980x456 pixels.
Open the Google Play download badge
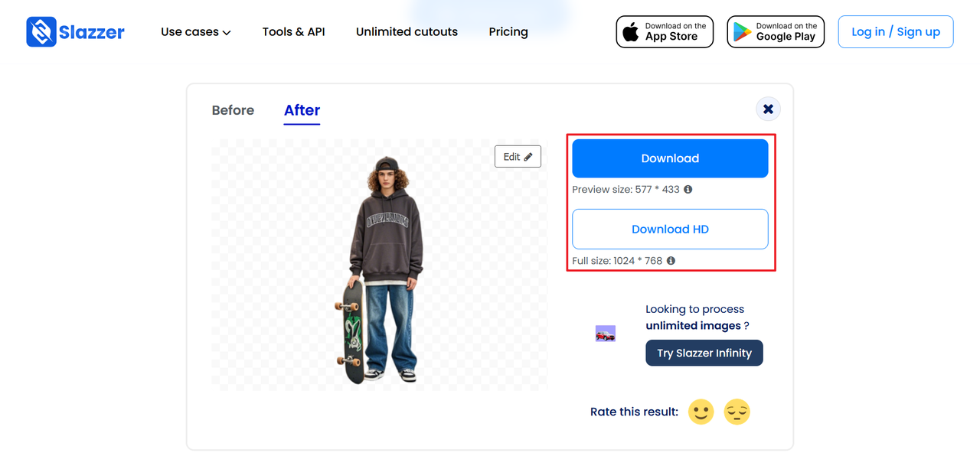coord(776,32)
